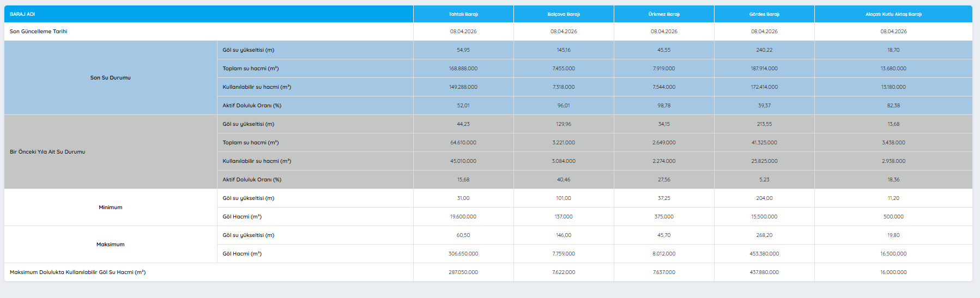Image resolution: width=980 pixels, height=298 pixels.
Task: Click Ürkmez current fill rate 98,78
Action: (664, 106)
